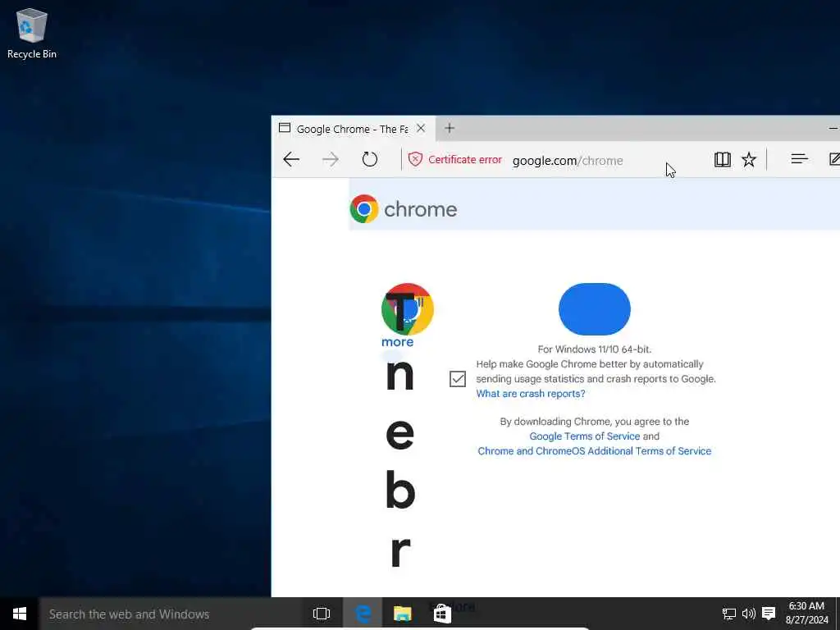The height and width of the screenshot is (630, 840).
Task: Click the round Chrome logo above more
Action: (407, 309)
